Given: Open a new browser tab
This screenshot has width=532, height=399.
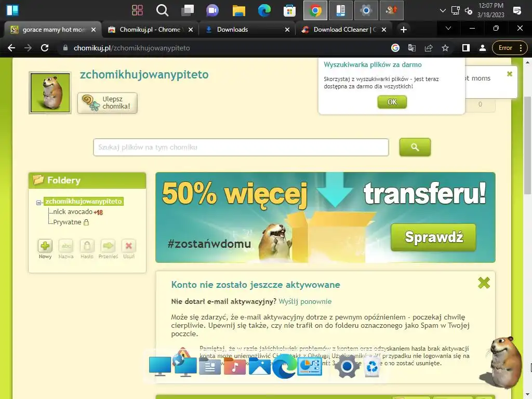Looking at the screenshot, I should (x=403, y=30).
